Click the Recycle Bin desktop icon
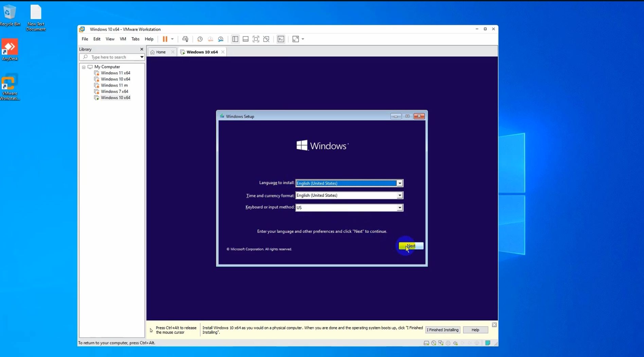The height and width of the screenshot is (357, 644). point(10,15)
